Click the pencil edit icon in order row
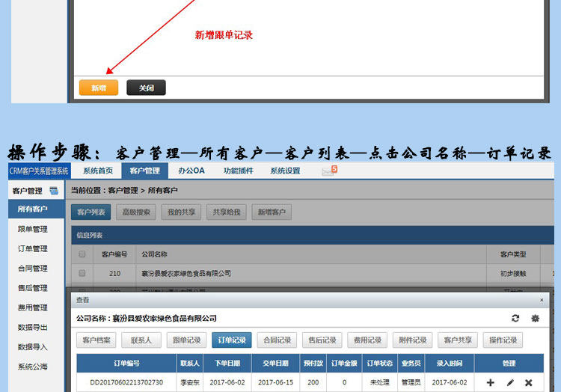The width and height of the screenshot is (561, 392). click(x=510, y=383)
